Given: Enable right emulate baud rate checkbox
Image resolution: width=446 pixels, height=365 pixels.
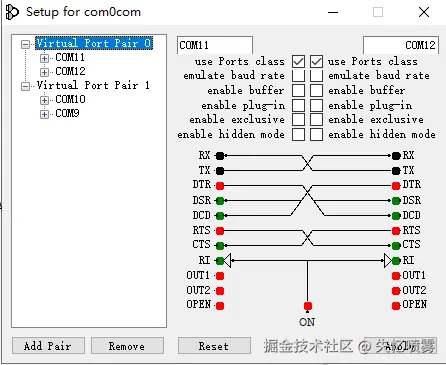Looking at the screenshot, I should point(316,76).
